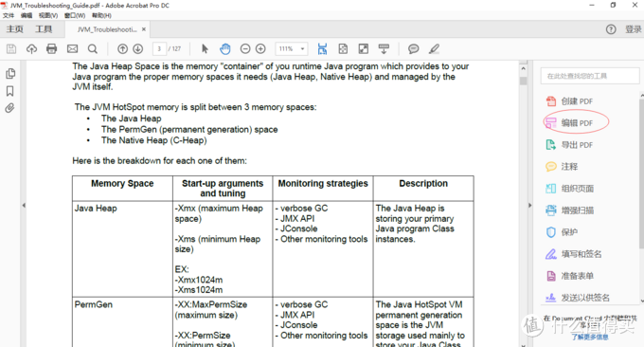Open the search magnifier tool
The width and height of the screenshot is (644, 347).
[93, 49]
